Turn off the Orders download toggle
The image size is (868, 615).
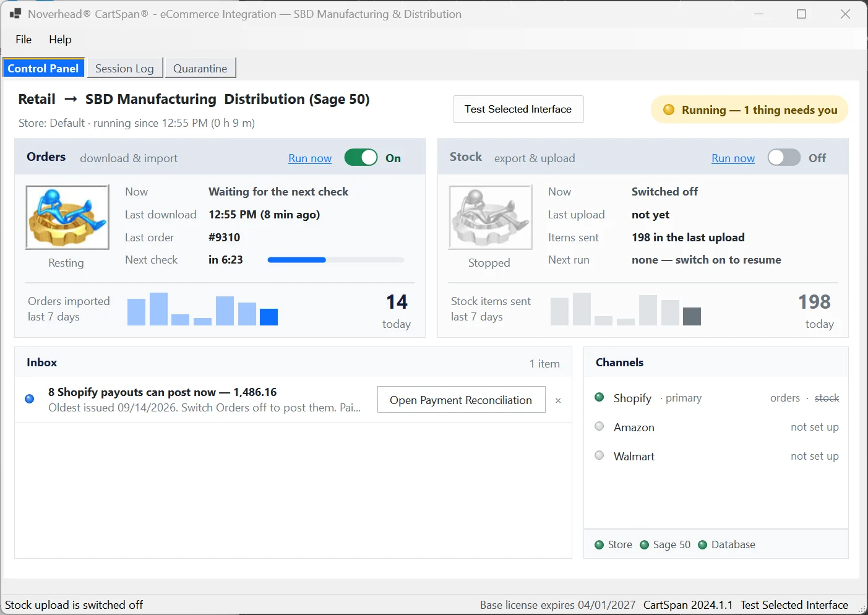pos(361,158)
